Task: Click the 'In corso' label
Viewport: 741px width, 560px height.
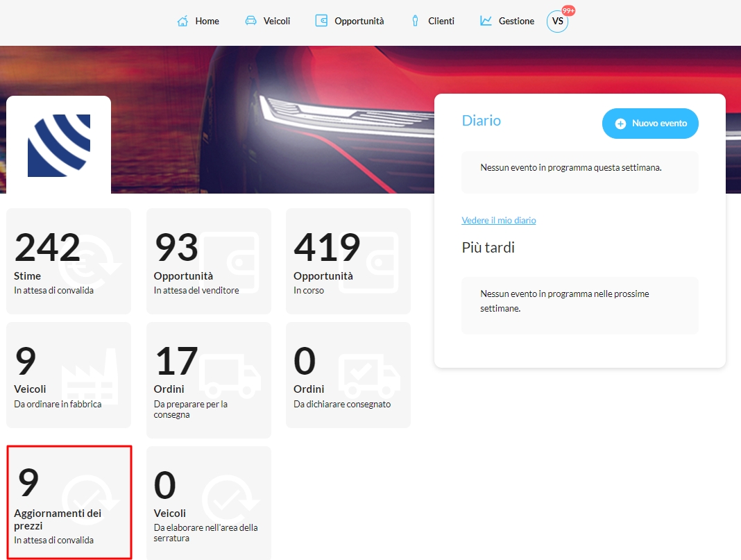Action: click(x=309, y=290)
